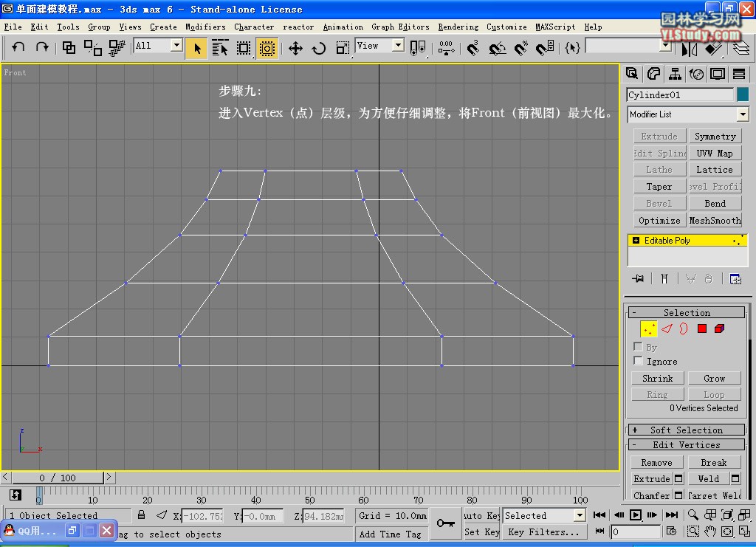756x547 pixels.
Task: Select the Edge sub-object level icon
Action: coord(667,328)
